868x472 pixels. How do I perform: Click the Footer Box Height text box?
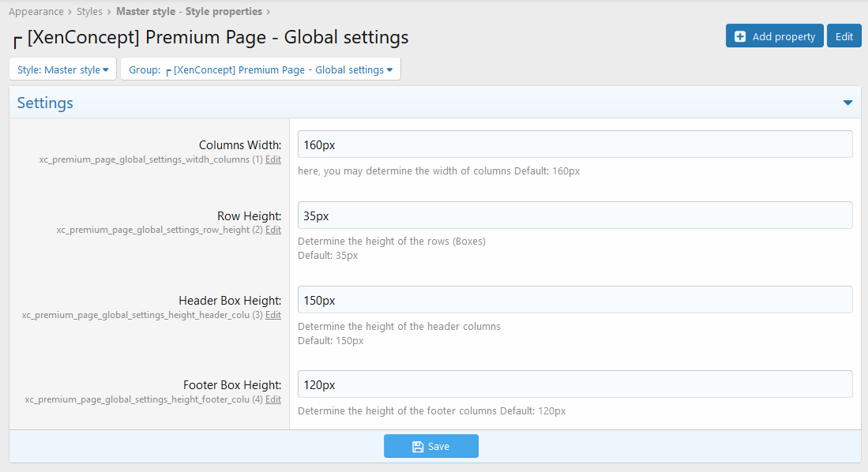(575, 384)
